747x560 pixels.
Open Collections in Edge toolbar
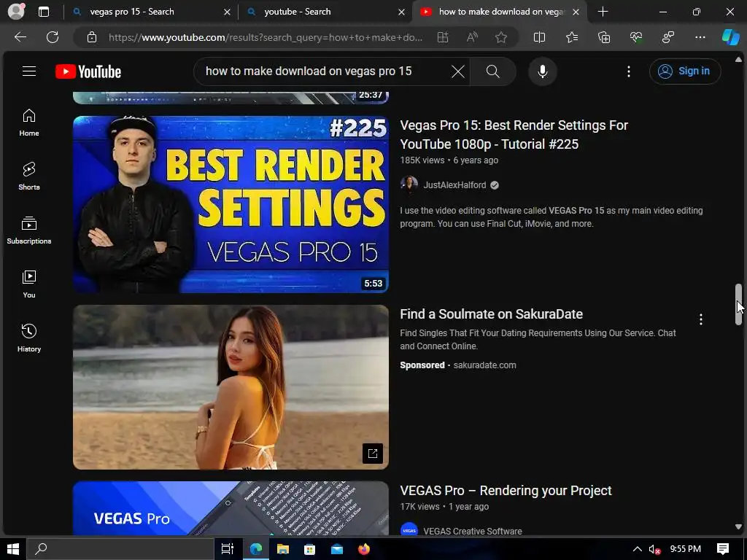tap(603, 37)
